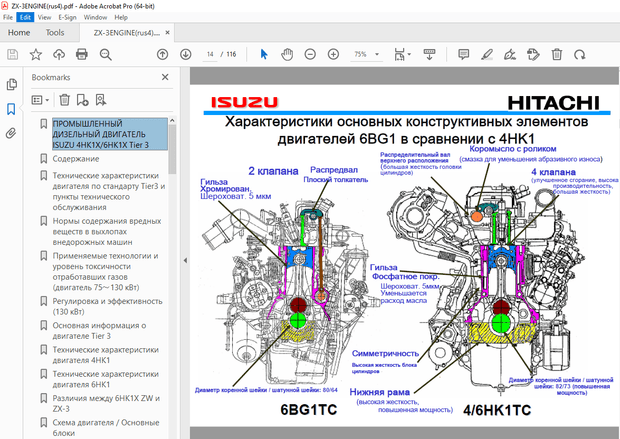Screen dimensions: 620x439
Task: Zoom in with plus button
Action: coord(333,54)
